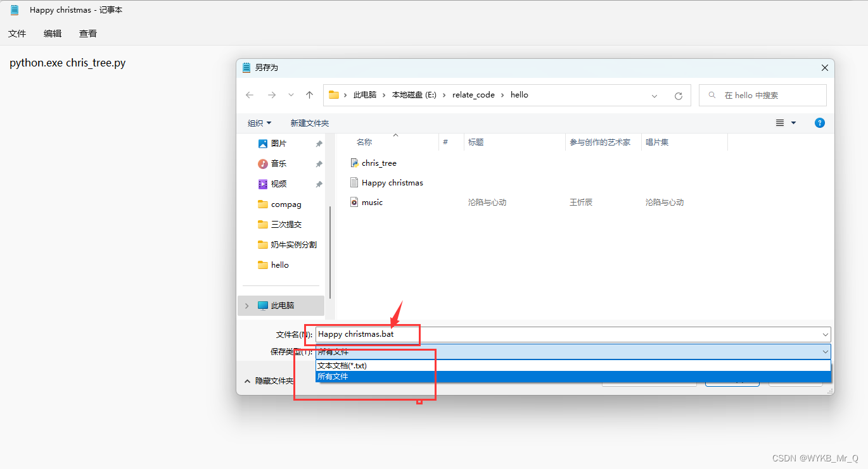Click the Happy christmas document icon
This screenshot has width=868, height=469.
click(x=354, y=183)
